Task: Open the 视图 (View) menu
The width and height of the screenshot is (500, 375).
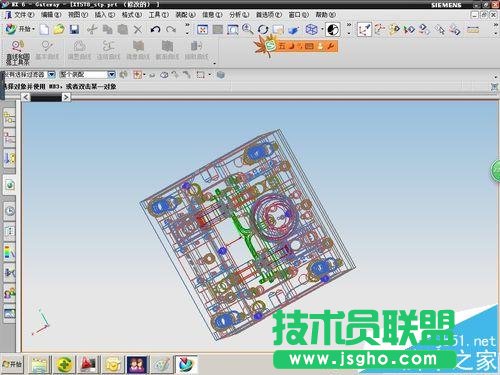Action: [x=78, y=15]
